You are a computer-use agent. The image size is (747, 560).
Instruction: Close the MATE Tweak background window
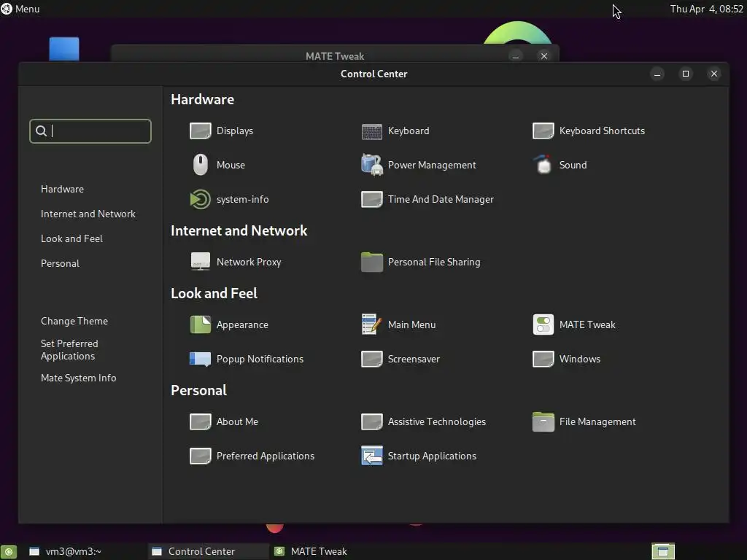point(544,55)
